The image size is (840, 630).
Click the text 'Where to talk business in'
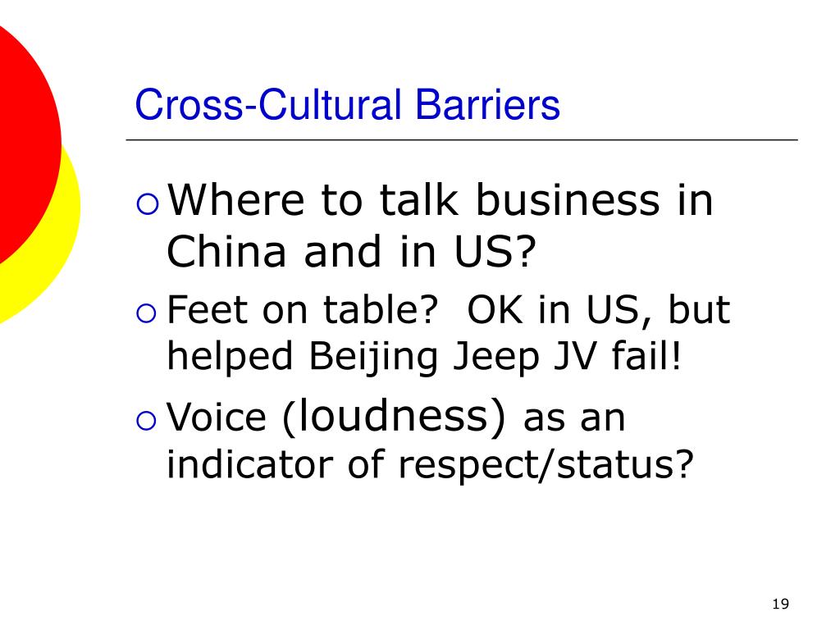pyautogui.click(x=441, y=200)
